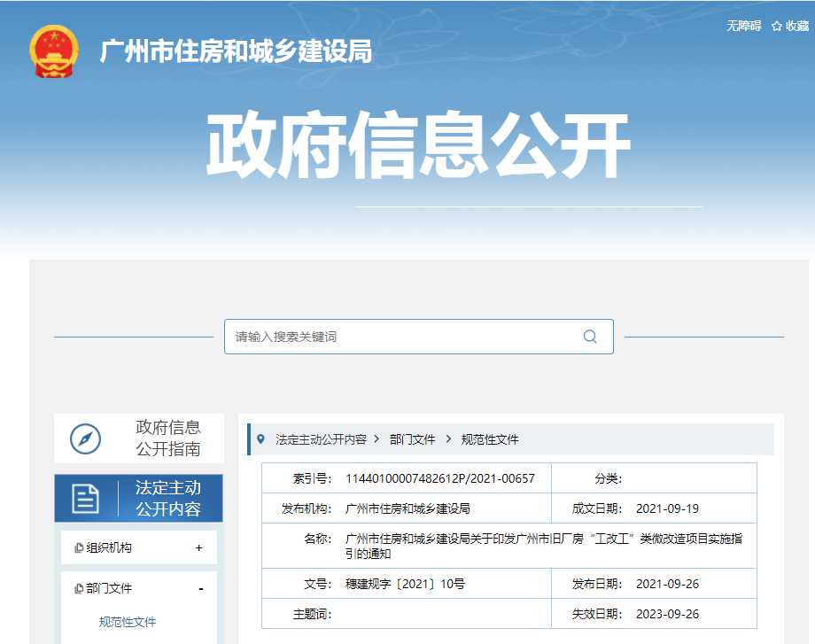This screenshot has width=815, height=644.
Task: Select 组织机构 in the sidebar
Action: pyautogui.click(x=109, y=547)
